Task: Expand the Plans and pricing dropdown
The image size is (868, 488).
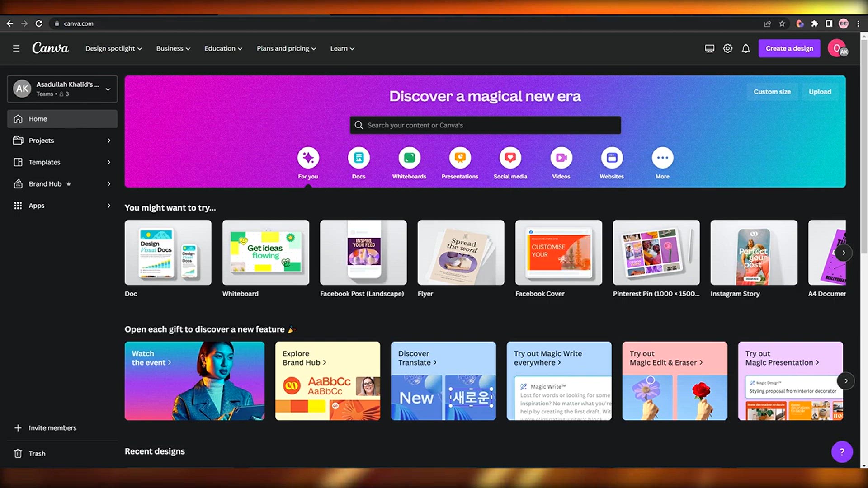Action: (x=286, y=48)
